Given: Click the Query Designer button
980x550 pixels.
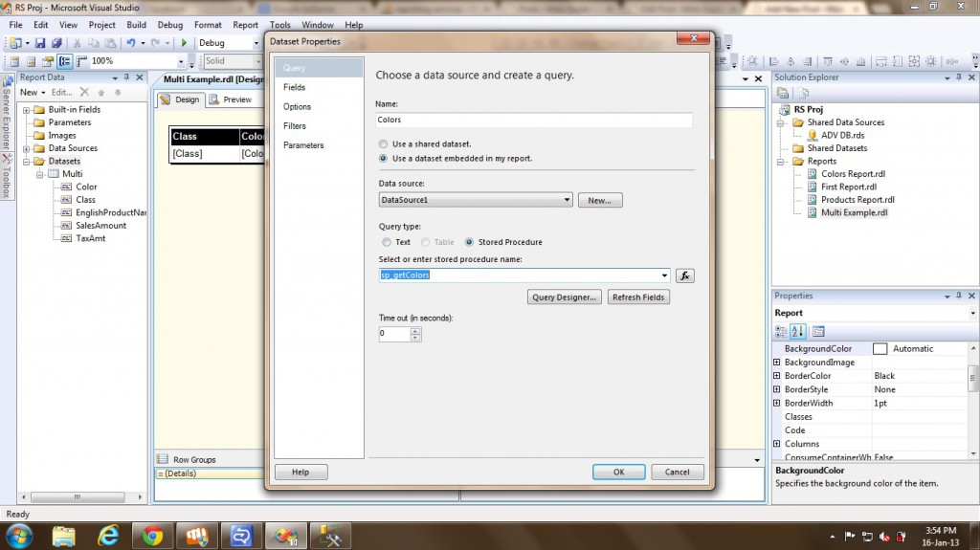Looking at the screenshot, I should click(565, 297).
